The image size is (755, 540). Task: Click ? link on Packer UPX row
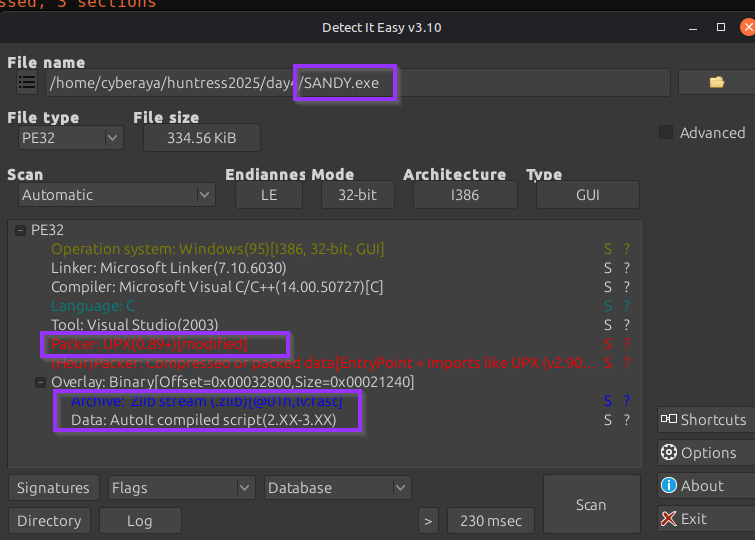click(626, 344)
